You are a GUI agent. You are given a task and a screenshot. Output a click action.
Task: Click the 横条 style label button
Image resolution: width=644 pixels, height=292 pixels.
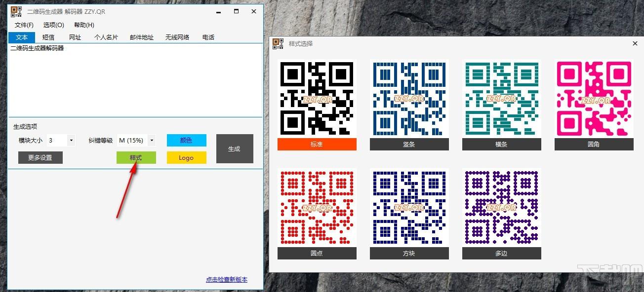pyautogui.click(x=502, y=144)
